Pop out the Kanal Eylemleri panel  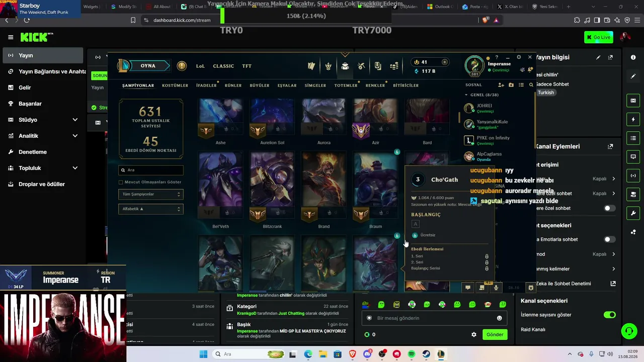[610, 146]
